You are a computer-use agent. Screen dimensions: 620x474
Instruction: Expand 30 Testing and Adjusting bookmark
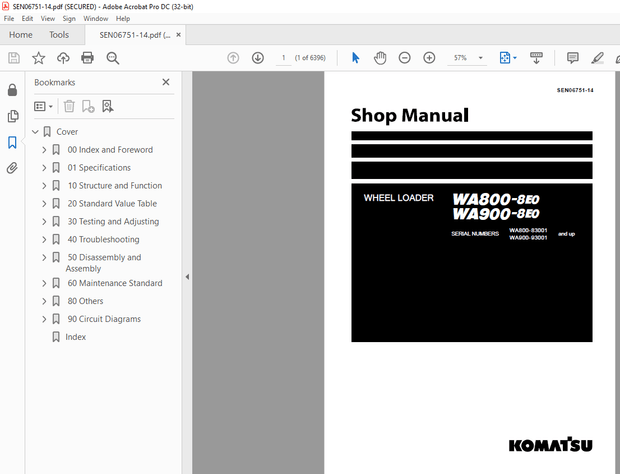(44, 221)
